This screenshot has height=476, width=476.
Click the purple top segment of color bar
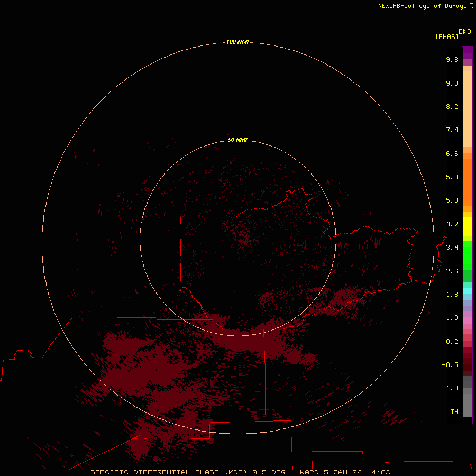(x=467, y=53)
